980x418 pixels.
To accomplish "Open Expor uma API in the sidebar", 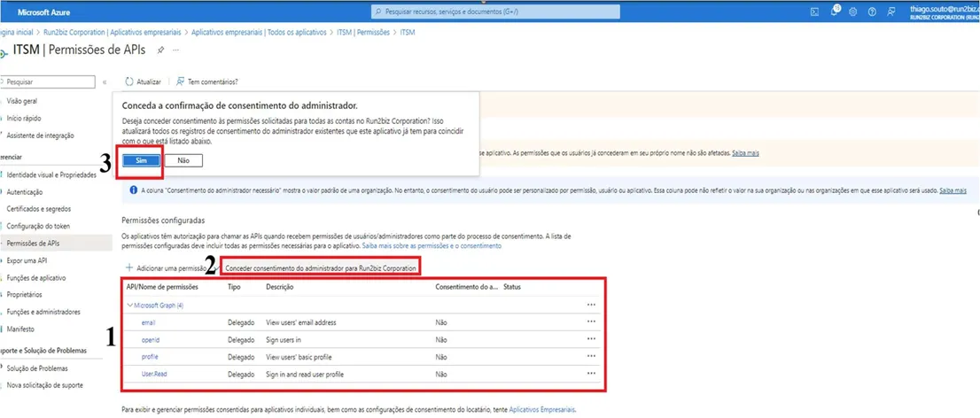I will pyautogui.click(x=27, y=260).
